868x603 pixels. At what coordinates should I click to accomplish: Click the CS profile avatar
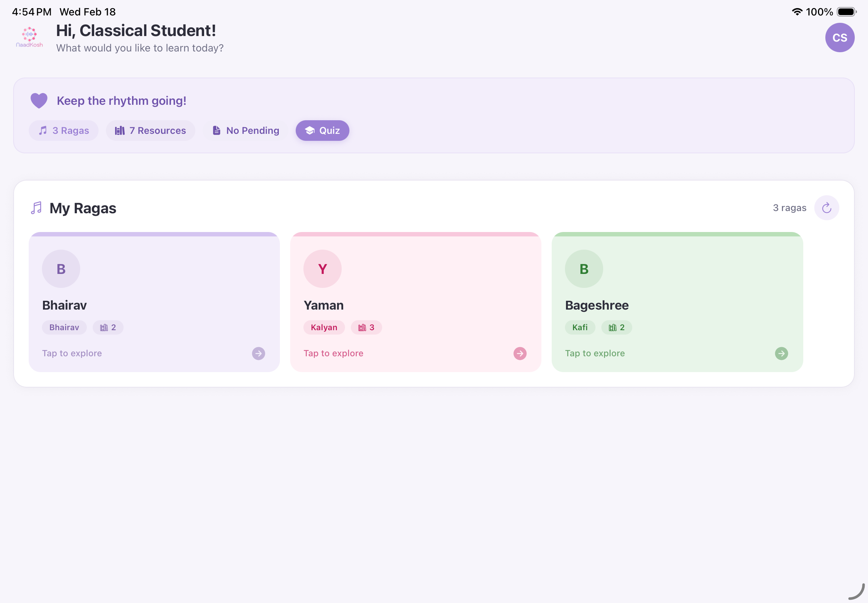840,38
